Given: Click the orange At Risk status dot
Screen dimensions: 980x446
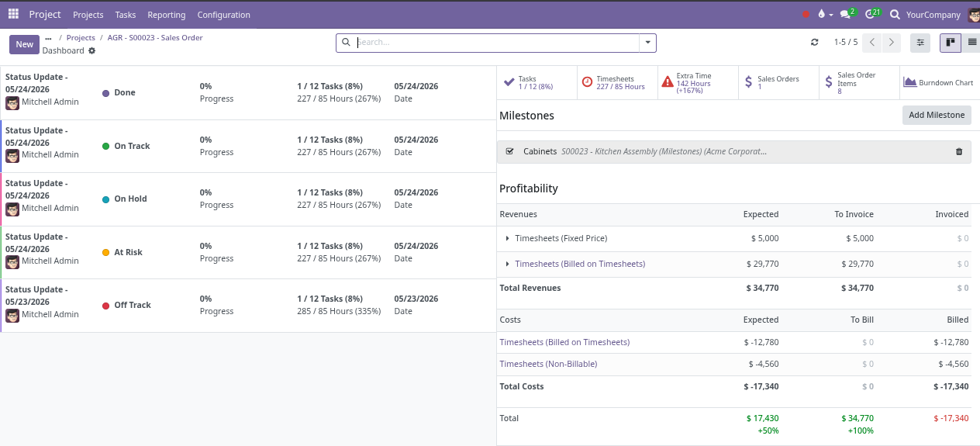Looking at the screenshot, I should coord(106,253).
